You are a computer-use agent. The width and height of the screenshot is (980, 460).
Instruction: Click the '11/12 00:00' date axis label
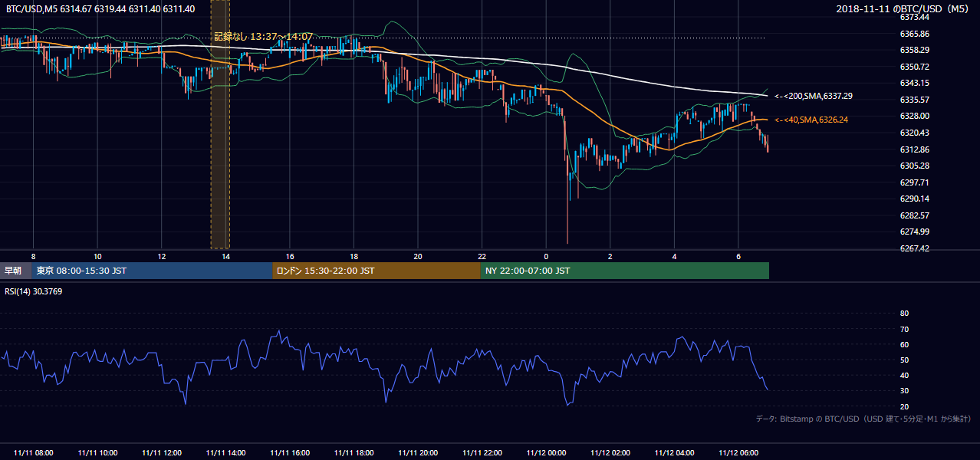tap(546, 453)
